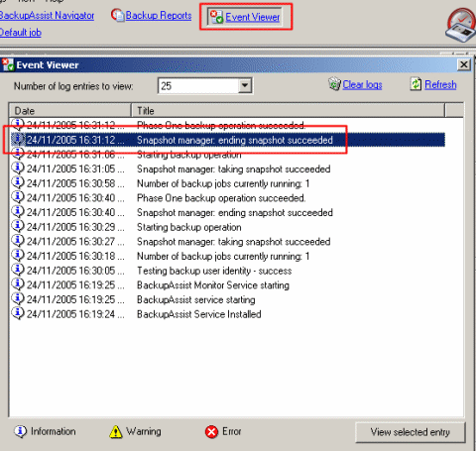Open the number of log entries dropdown

point(245,86)
